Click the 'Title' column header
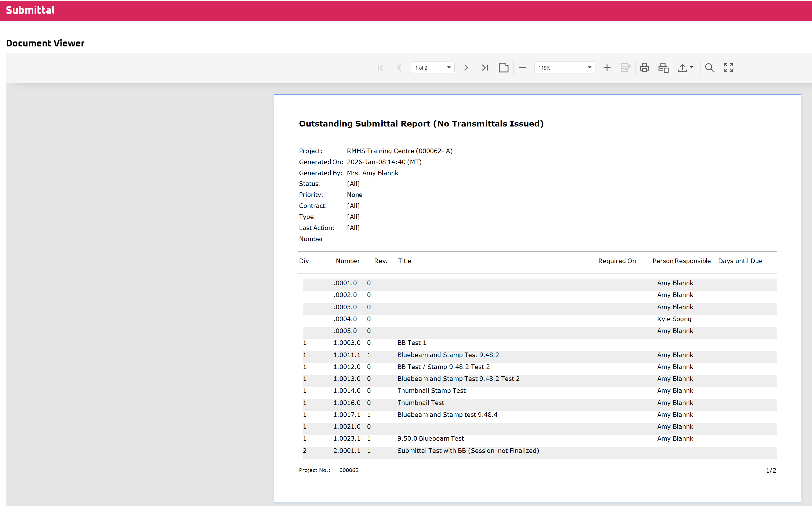 click(404, 261)
